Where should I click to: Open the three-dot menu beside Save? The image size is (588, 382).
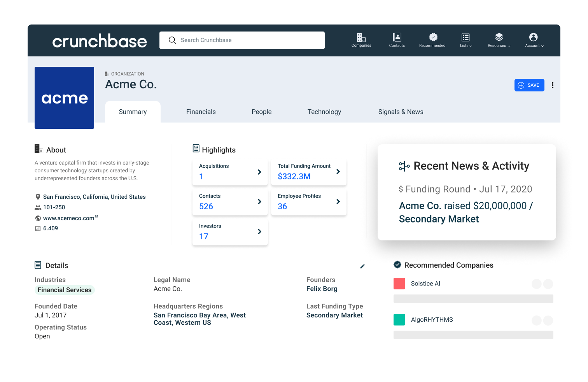click(553, 85)
